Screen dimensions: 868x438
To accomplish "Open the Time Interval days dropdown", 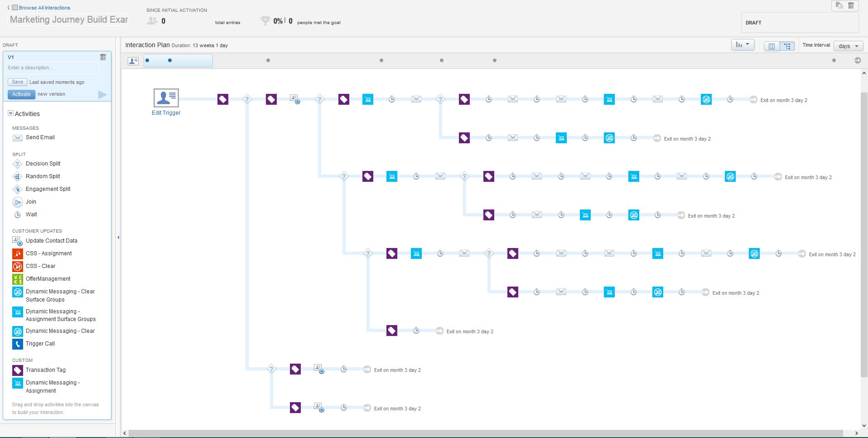I will 848,46.
